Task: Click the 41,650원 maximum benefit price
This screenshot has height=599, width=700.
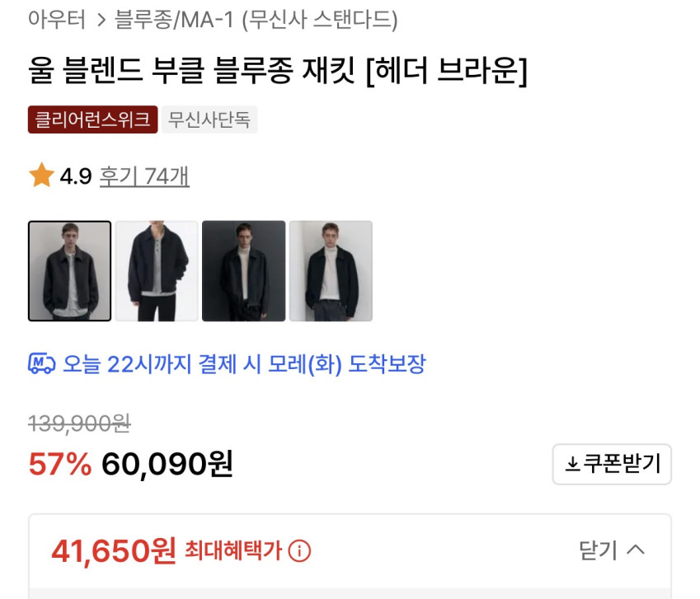Action: click(x=114, y=550)
